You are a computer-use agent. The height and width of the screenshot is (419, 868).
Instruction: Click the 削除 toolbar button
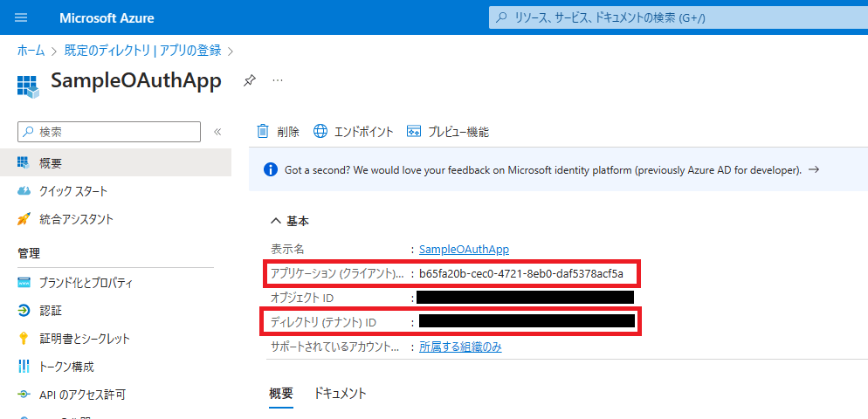click(278, 132)
